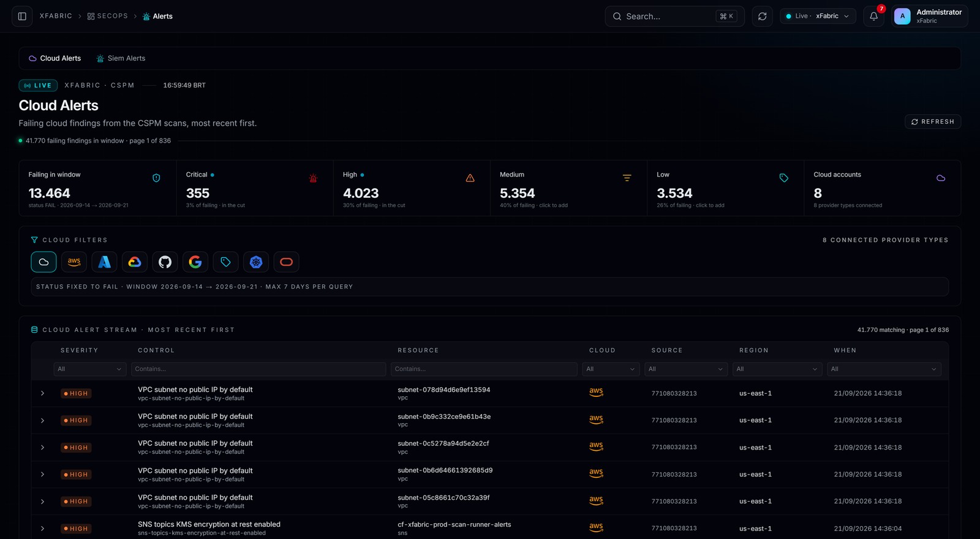Filter by GitHub provider icon
Viewport: 980px width, 539px height.
pos(165,262)
